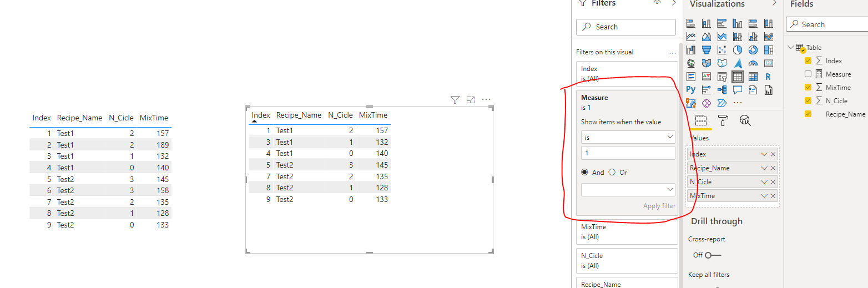Select the KPI visual
Screen dimensions: 868x288
point(706,77)
